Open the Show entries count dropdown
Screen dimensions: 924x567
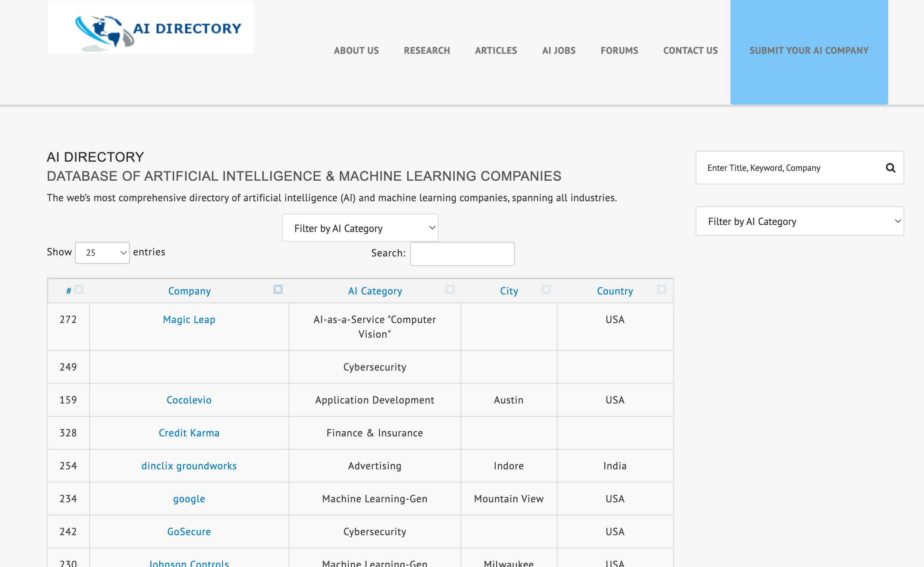[x=102, y=253]
